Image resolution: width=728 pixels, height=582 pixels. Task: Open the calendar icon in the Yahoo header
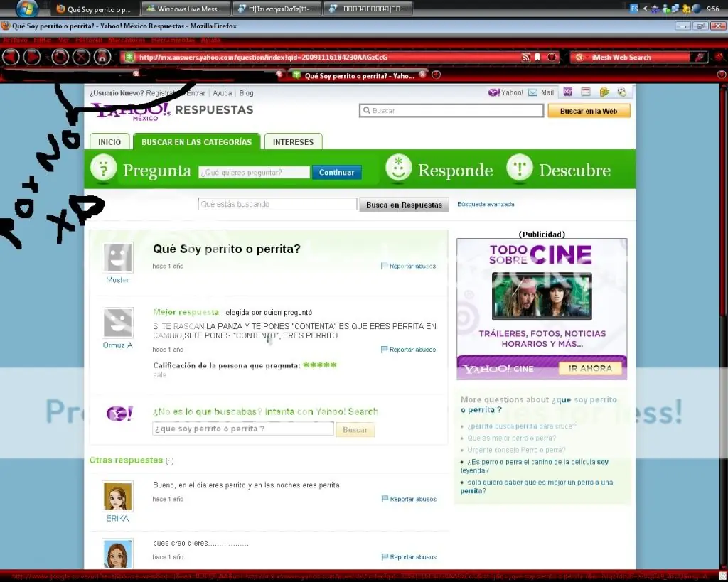click(586, 92)
